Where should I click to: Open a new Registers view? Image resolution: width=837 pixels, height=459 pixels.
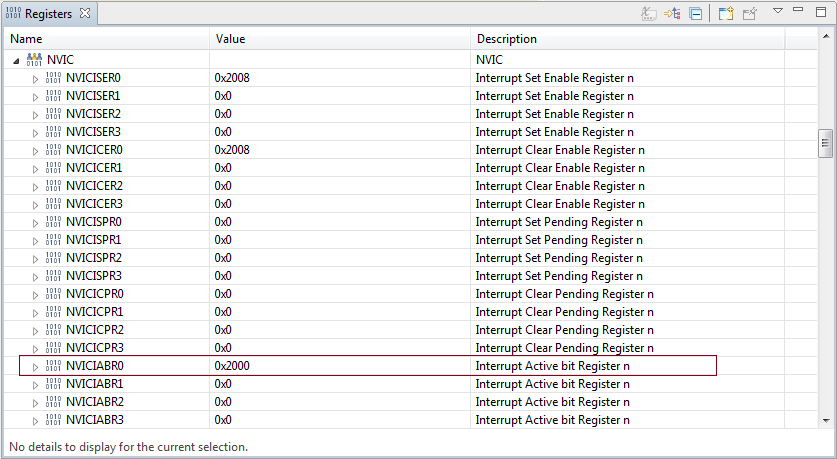click(726, 14)
